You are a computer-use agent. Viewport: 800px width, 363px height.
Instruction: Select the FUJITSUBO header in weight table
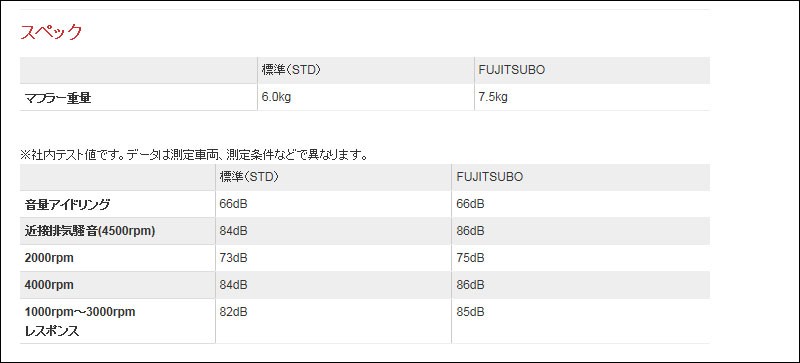(x=512, y=70)
